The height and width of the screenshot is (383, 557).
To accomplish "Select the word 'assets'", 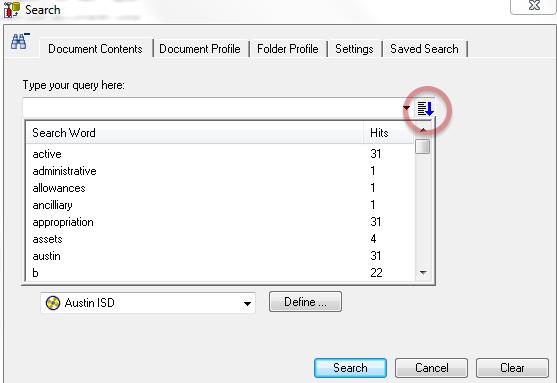I will [47, 239].
